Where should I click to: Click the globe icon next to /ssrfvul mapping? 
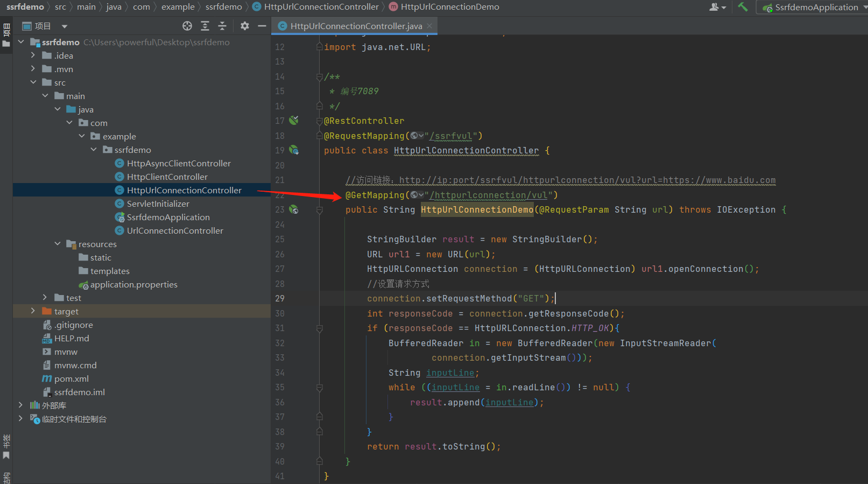415,136
